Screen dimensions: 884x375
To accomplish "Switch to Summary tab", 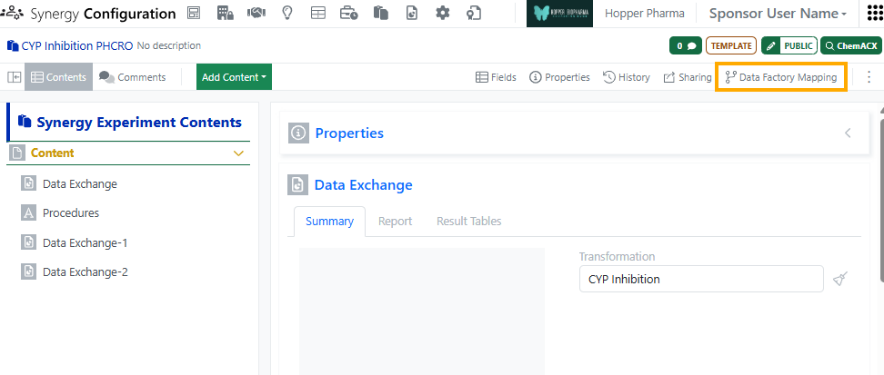I will click(x=330, y=222).
